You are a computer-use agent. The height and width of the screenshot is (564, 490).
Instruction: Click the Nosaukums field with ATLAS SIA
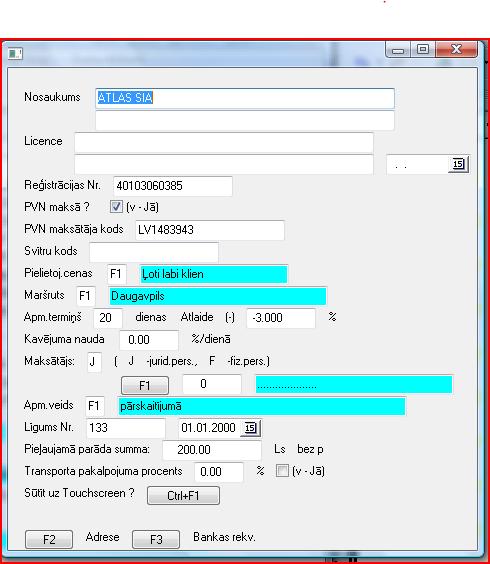(245, 98)
